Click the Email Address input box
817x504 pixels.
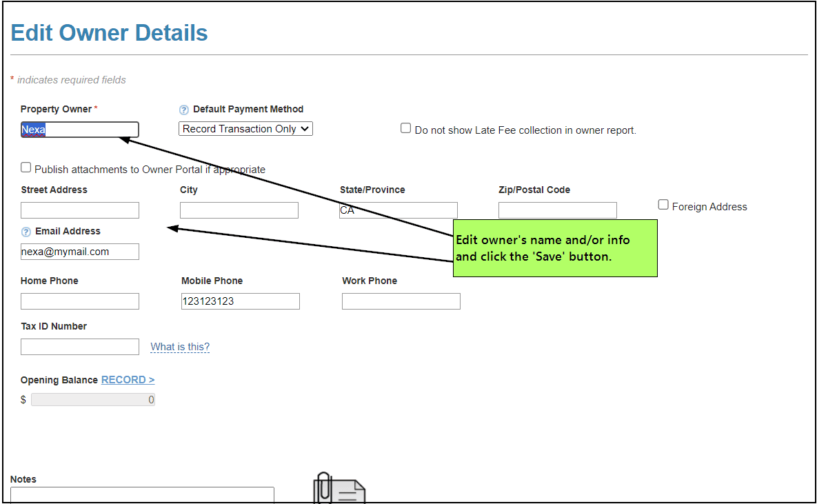(80, 252)
